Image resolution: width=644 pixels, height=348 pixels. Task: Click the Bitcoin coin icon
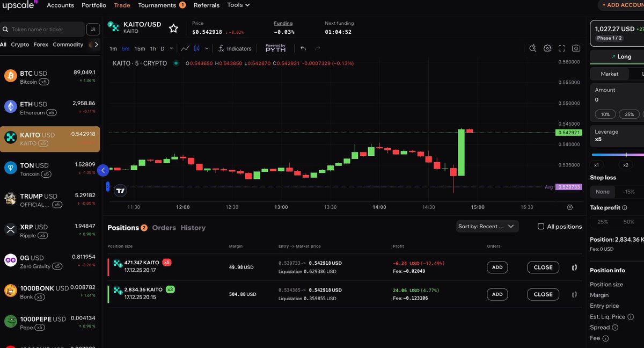10,76
